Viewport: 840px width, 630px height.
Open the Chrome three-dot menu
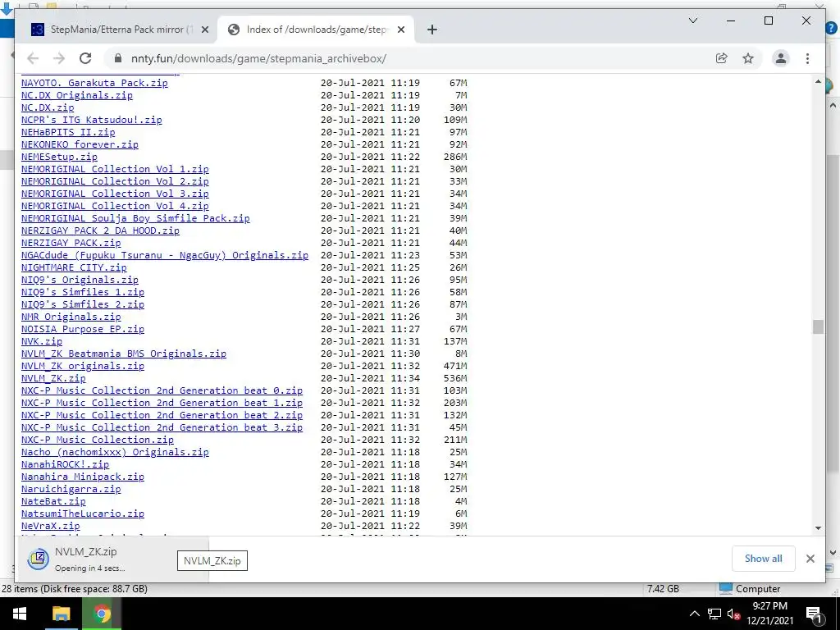point(807,58)
